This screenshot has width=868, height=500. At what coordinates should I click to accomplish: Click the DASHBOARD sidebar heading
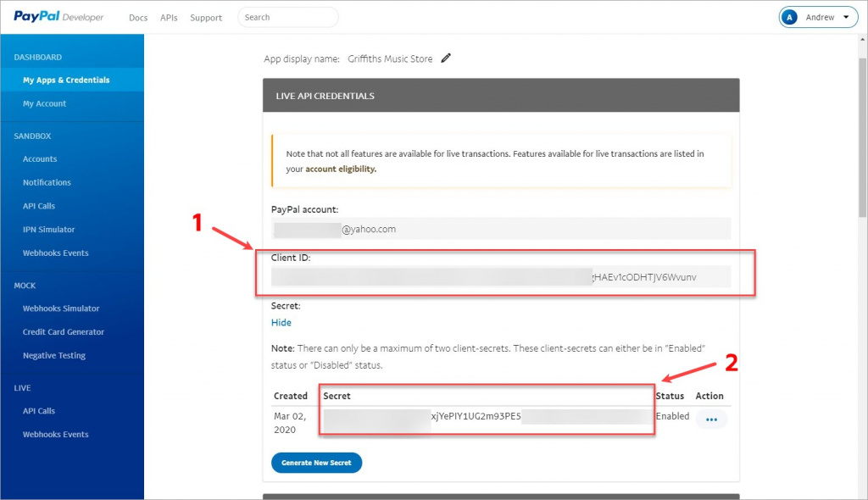[37, 57]
